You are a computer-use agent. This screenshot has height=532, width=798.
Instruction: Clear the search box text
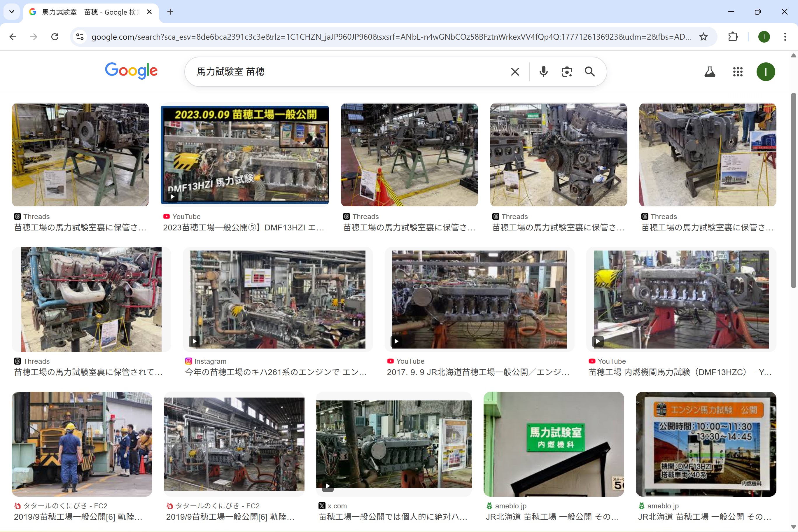click(515, 71)
